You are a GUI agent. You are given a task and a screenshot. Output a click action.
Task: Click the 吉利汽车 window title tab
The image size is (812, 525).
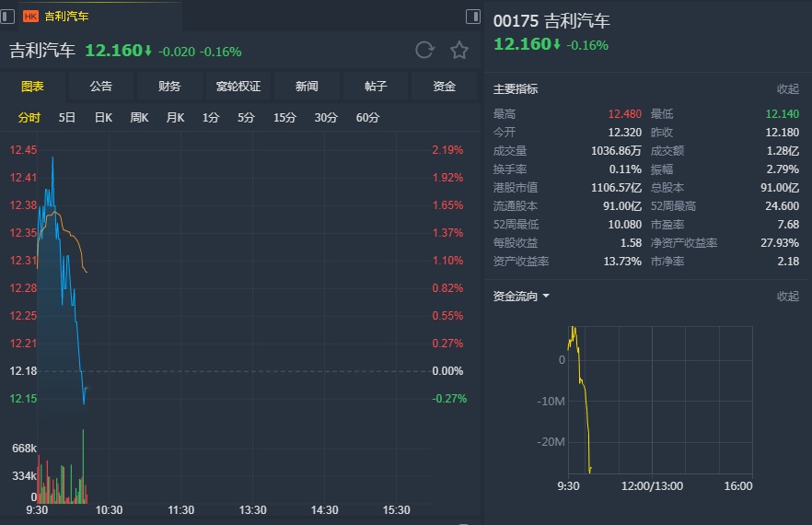point(67,16)
